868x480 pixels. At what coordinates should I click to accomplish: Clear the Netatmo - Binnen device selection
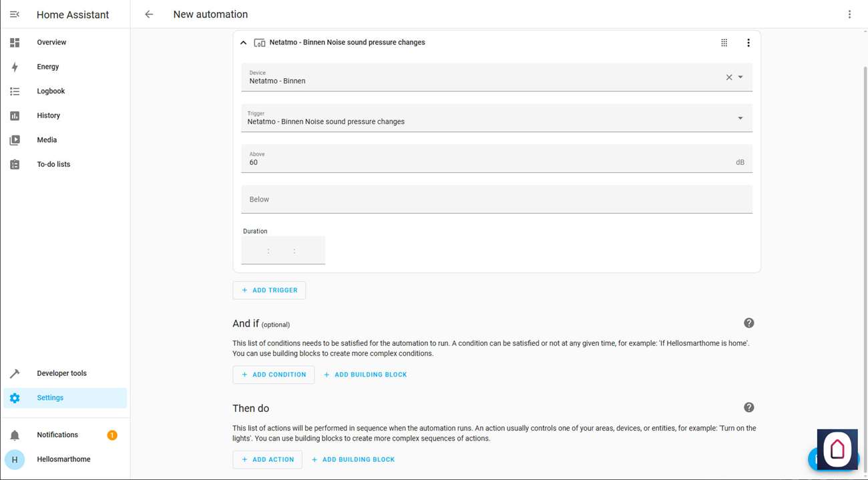(728, 77)
